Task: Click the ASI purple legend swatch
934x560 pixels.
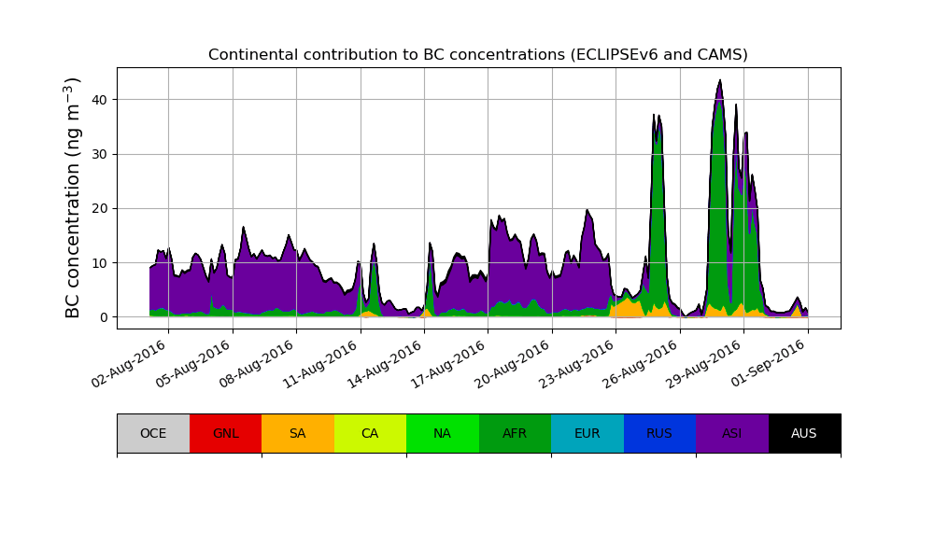Action: [732, 433]
